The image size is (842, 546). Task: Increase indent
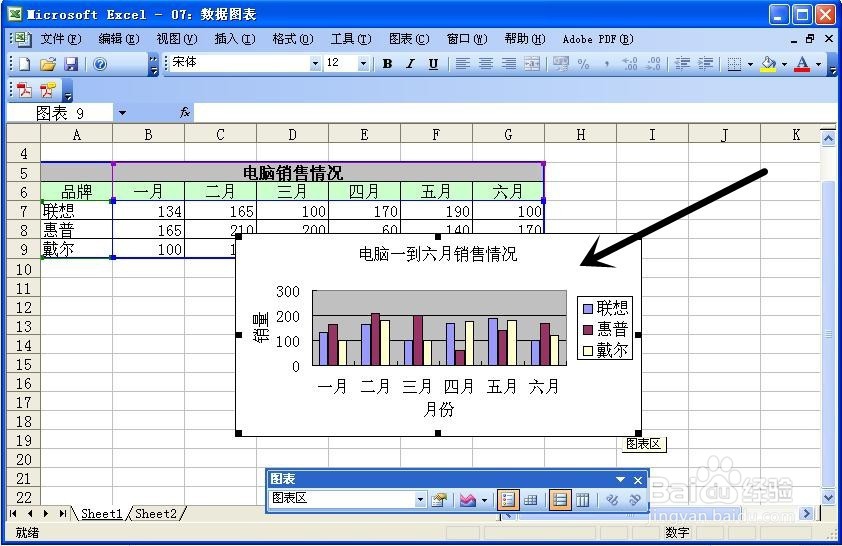pyautogui.click(x=706, y=64)
